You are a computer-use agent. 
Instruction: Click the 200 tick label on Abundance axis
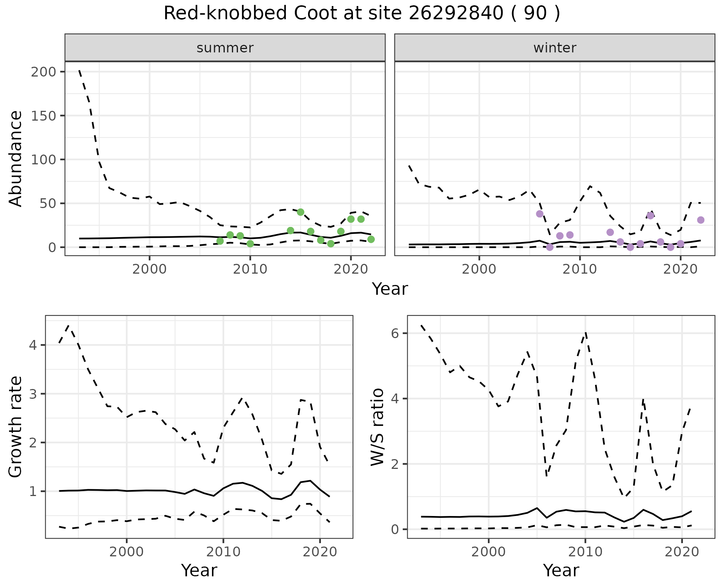tap(43, 72)
